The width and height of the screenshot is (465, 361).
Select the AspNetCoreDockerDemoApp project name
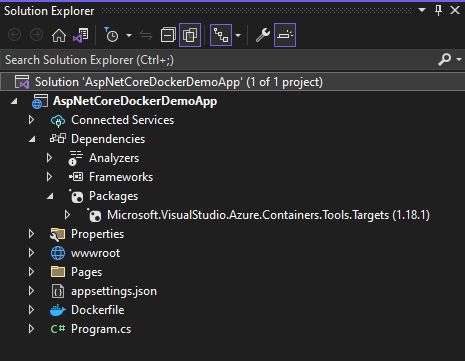(135, 101)
